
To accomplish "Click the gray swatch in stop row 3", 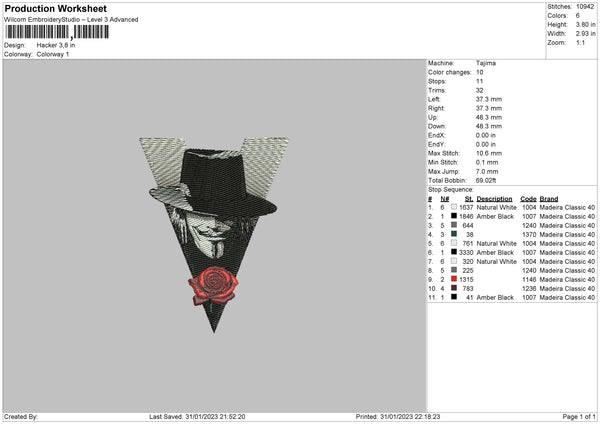I will click(x=454, y=225).
